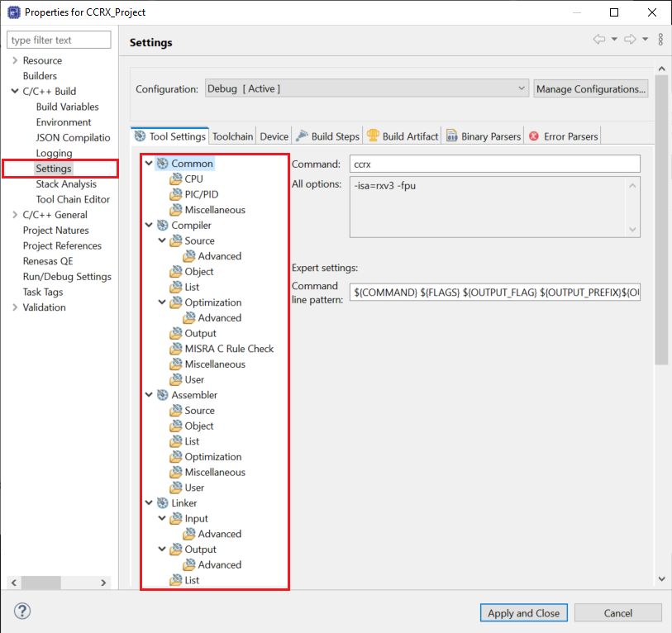Open back history dropdown arrow
Viewport: 672px width, 633px height.
tap(614, 40)
